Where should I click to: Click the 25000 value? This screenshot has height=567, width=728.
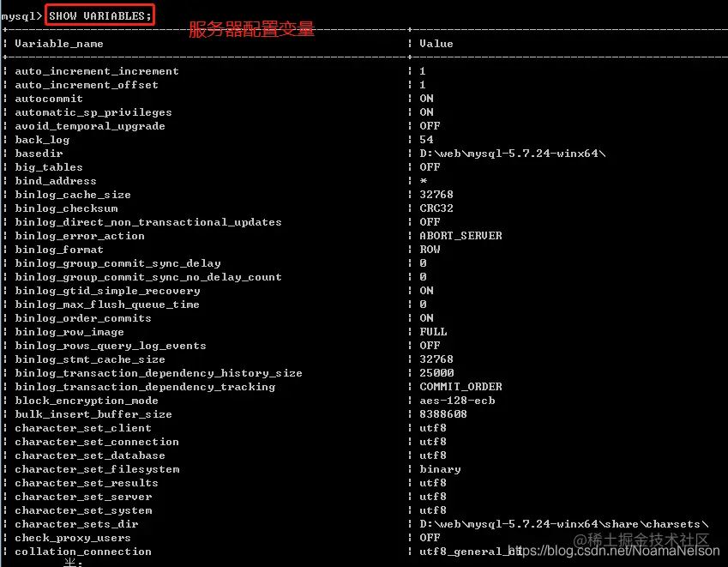436,373
